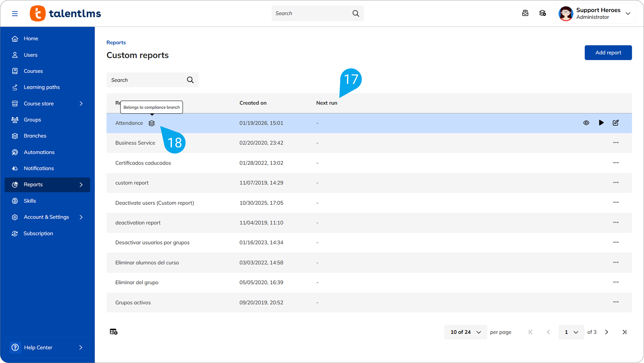
Task: Go to the last page arrow
Action: click(x=624, y=332)
